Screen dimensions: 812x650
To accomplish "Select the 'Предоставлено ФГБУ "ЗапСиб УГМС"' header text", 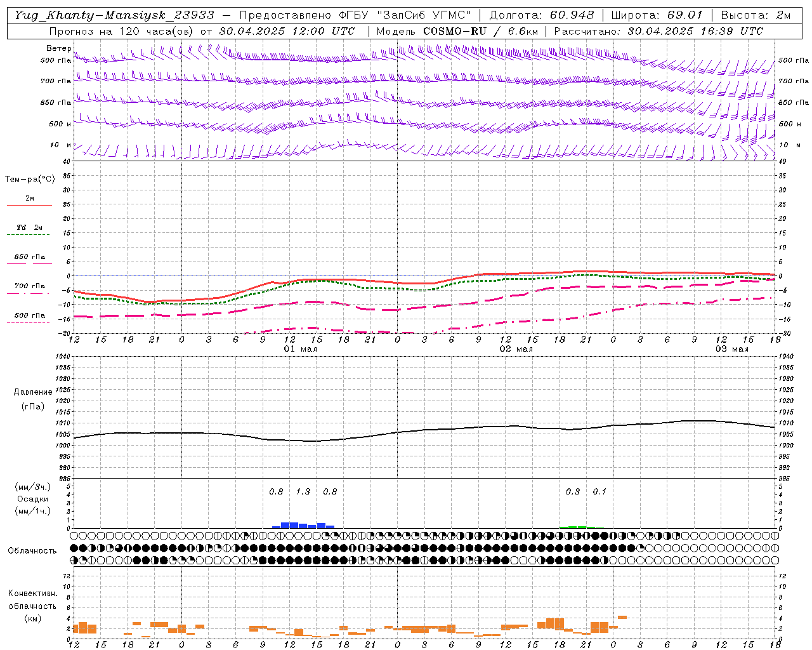I will click(x=355, y=15).
